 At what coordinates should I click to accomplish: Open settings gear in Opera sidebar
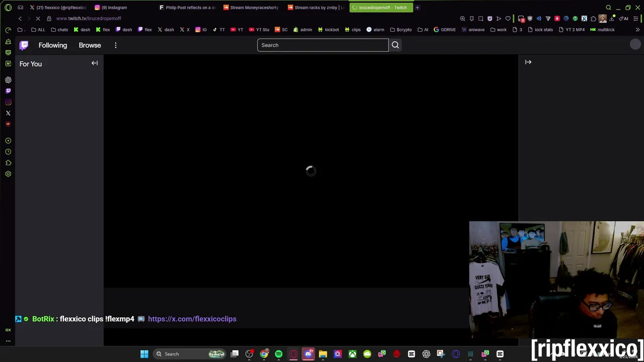[x=8, y=174]
